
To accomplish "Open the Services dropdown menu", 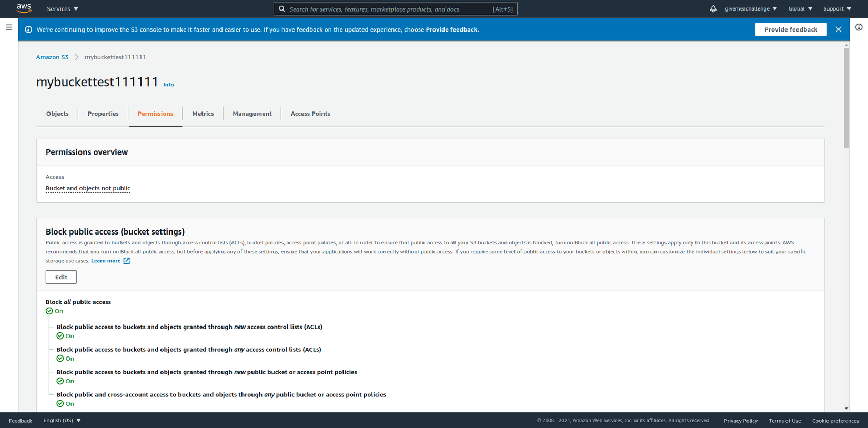I will pos(63,9).
